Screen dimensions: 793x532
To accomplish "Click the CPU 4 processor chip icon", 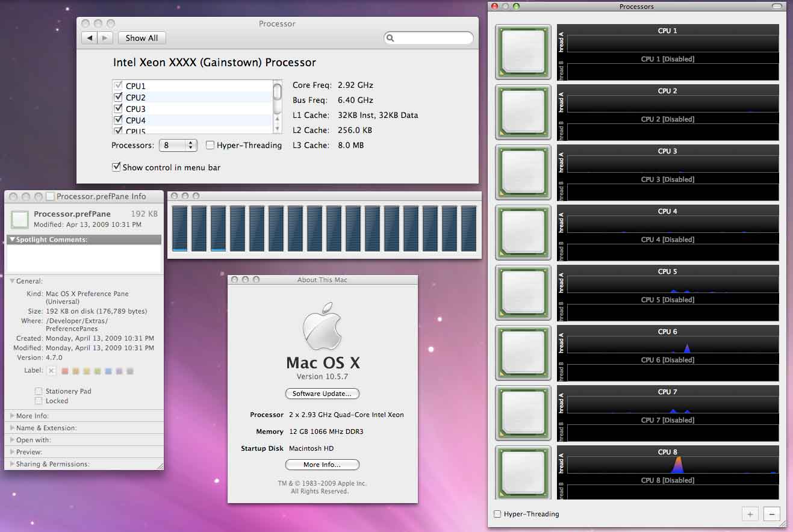I will tap(523, 232).
